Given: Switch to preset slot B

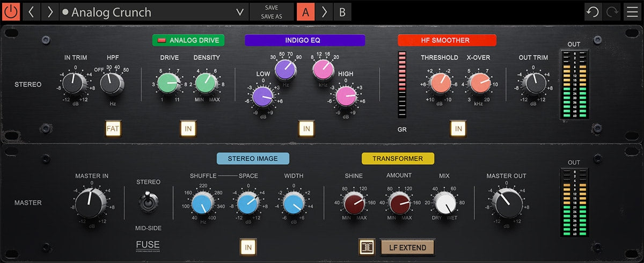Looking at the screenshot, I should 342,12.
